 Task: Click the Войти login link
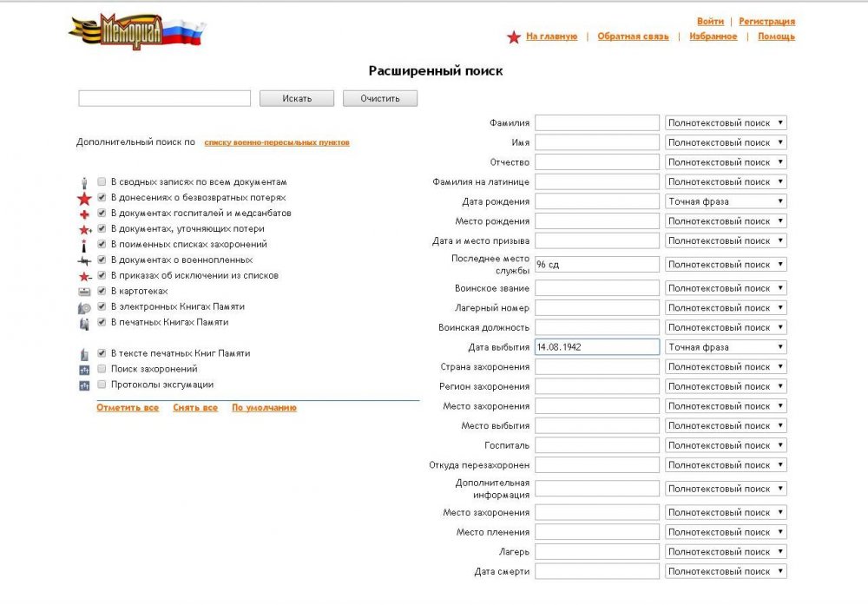710,22
